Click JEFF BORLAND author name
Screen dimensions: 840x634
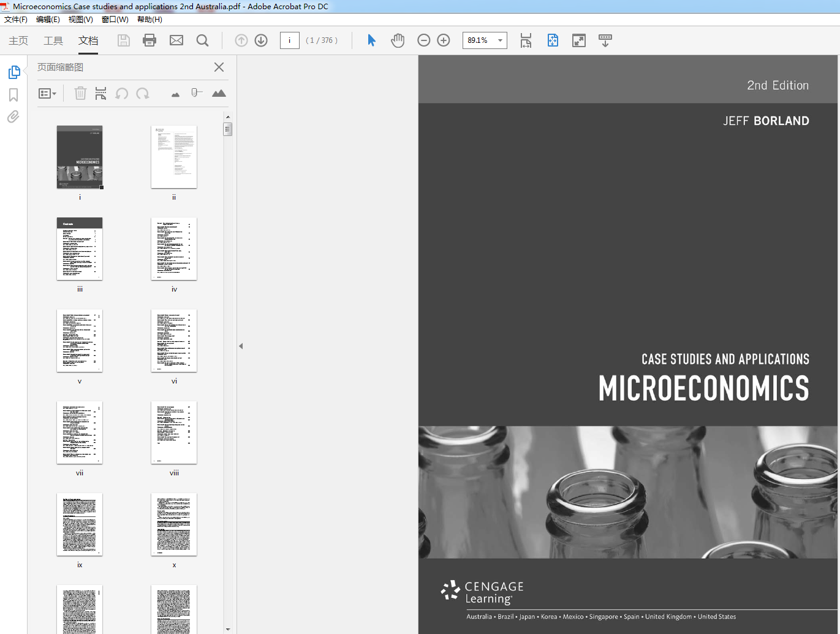pos(766,121)
